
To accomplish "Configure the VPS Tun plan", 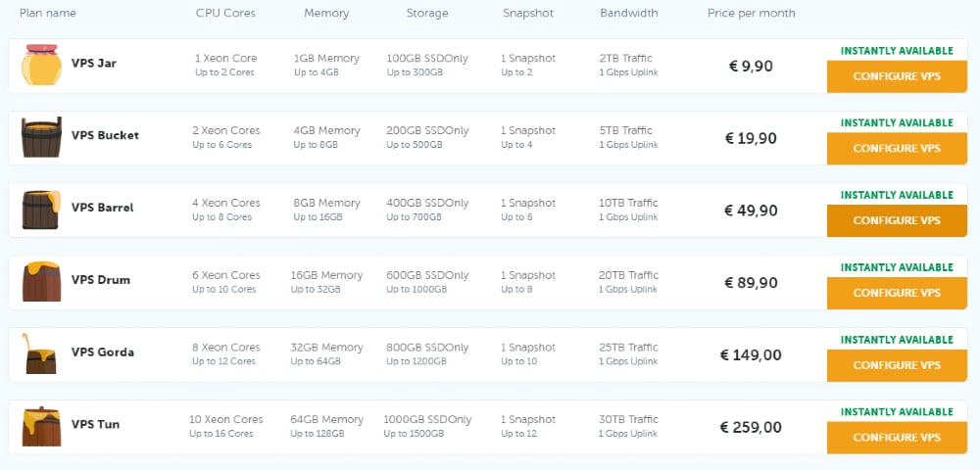I will (x=897, y=438).
